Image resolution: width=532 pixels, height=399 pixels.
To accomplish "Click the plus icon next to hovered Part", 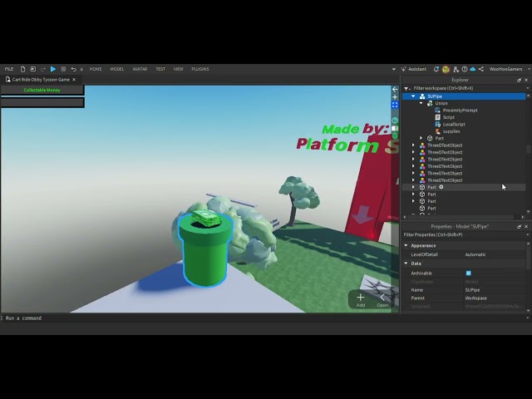I will tap(441, 187).
